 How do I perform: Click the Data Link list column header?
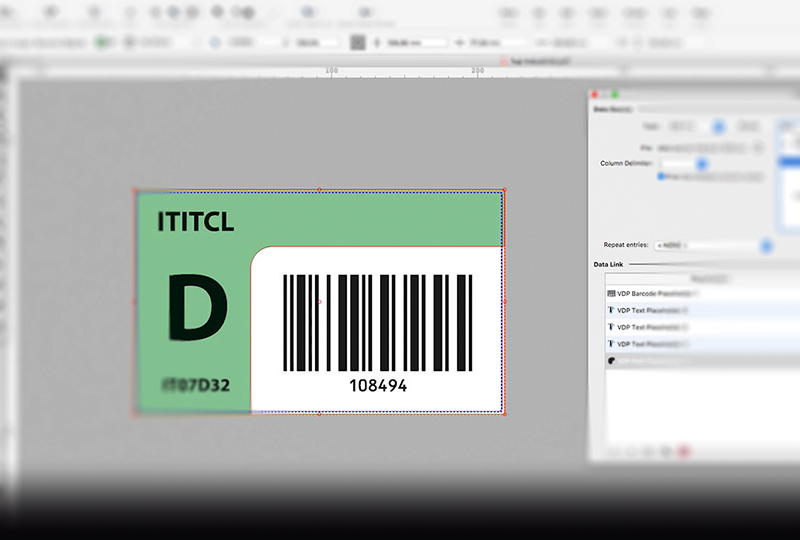click(703, 279)
